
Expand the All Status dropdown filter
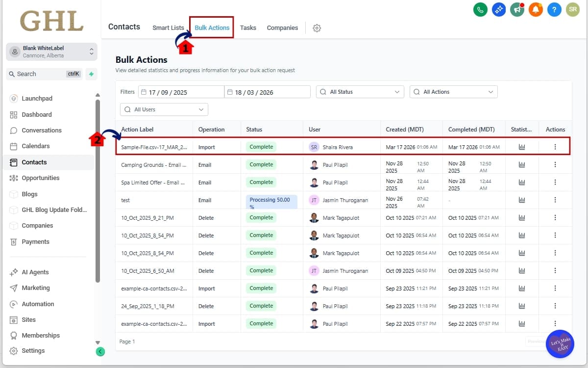[360, 92]
